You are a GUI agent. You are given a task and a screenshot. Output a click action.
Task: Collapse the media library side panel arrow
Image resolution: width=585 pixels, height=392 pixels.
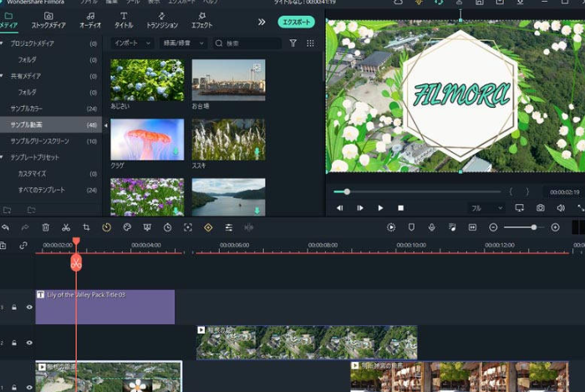[x=105, y=125]
